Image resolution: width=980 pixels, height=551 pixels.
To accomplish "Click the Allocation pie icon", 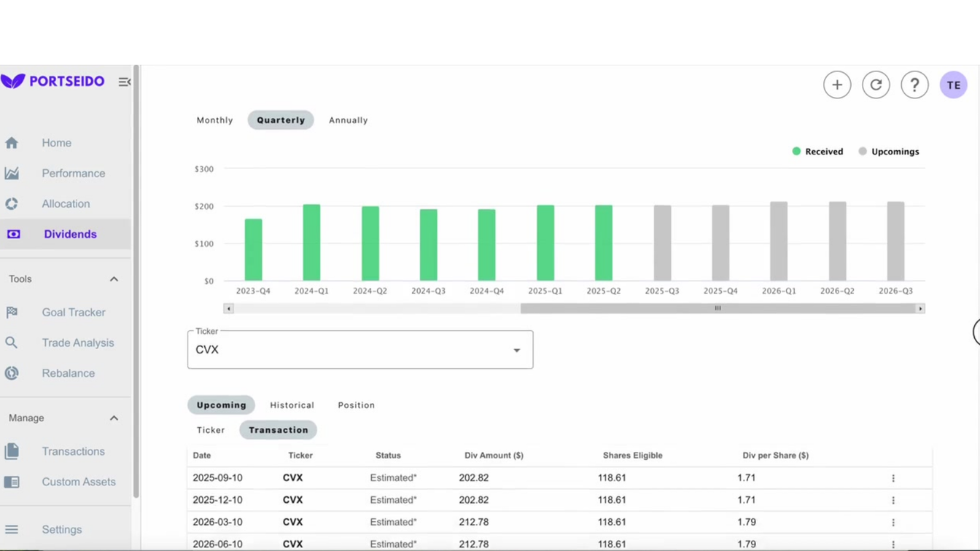I will point(12,203).
